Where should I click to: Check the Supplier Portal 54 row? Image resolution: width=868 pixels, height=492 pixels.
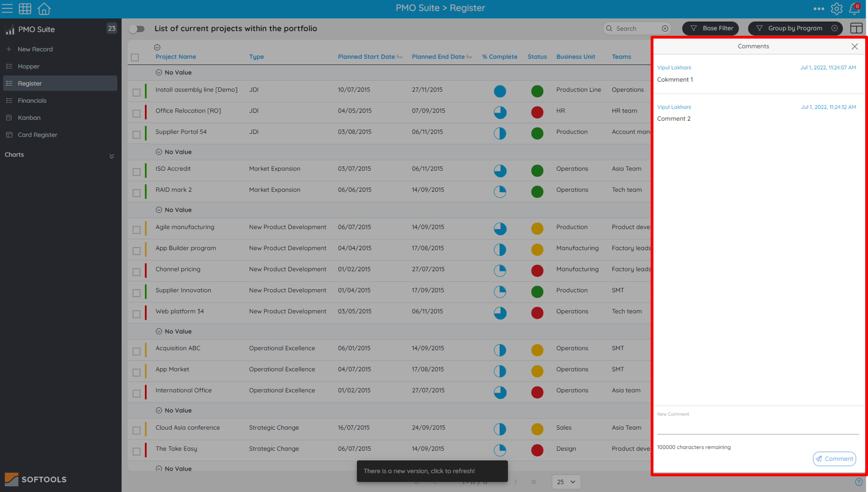click(x=136, y=135)
